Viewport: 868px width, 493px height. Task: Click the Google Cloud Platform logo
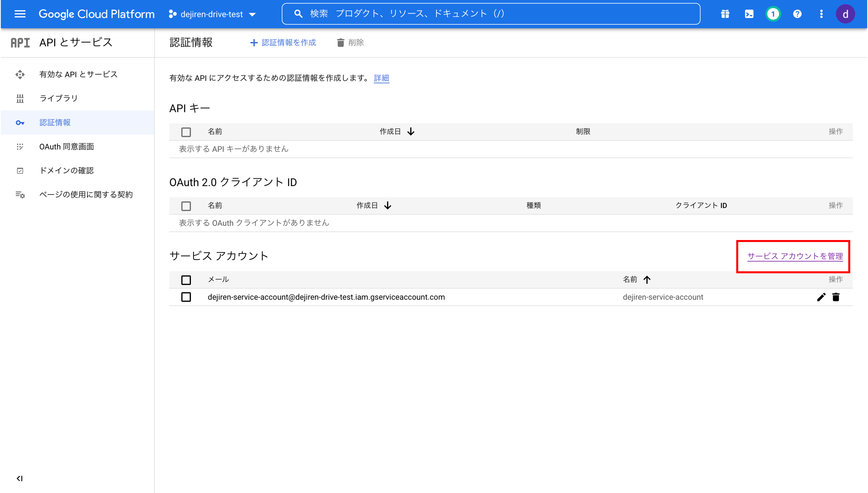click(96, 14)
